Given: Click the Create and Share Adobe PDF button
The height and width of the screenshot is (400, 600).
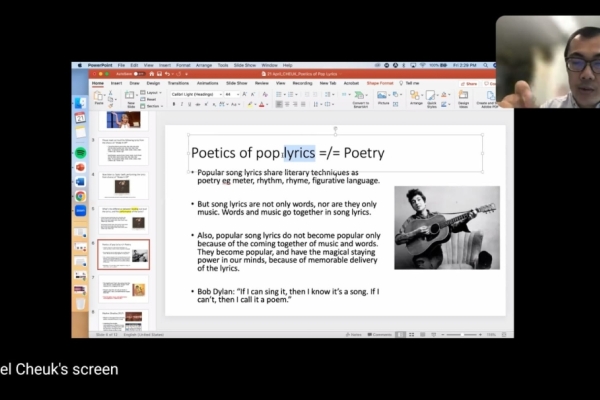Looking at the screenshot, I should [x=488, y=99].
